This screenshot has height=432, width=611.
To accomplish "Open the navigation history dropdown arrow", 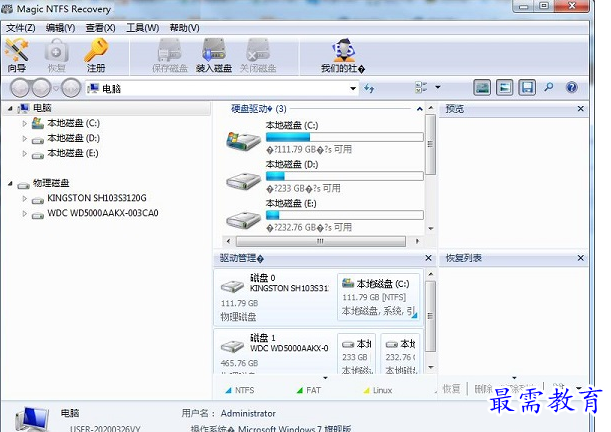I will point(56,88).
